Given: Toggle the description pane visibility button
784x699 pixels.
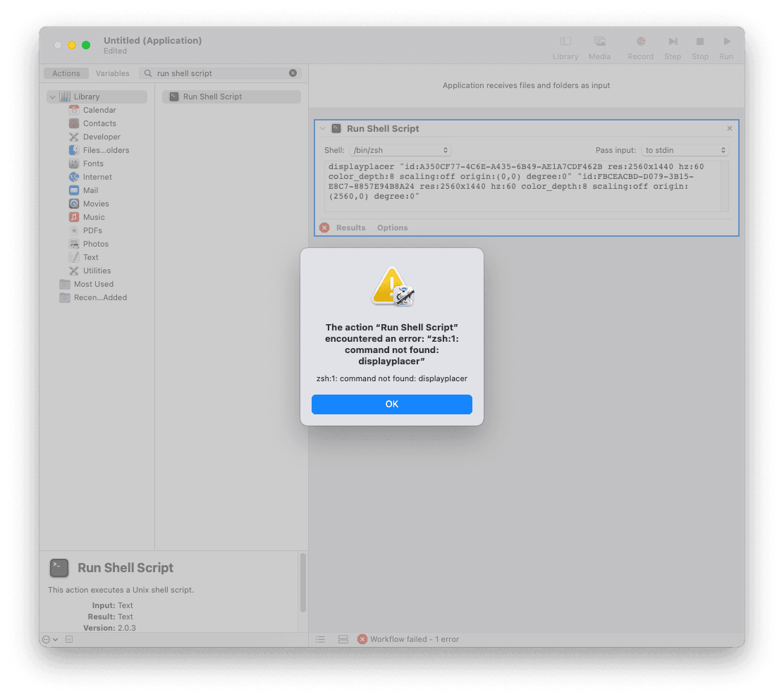Looking at the screenshot, I should coord(69,640).
